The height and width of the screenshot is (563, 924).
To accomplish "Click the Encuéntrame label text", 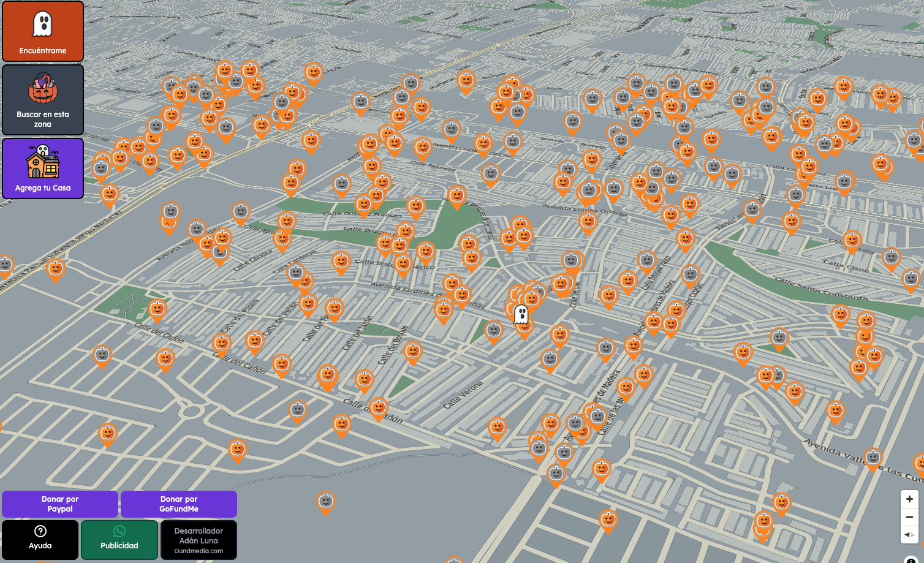I will 43,51.
